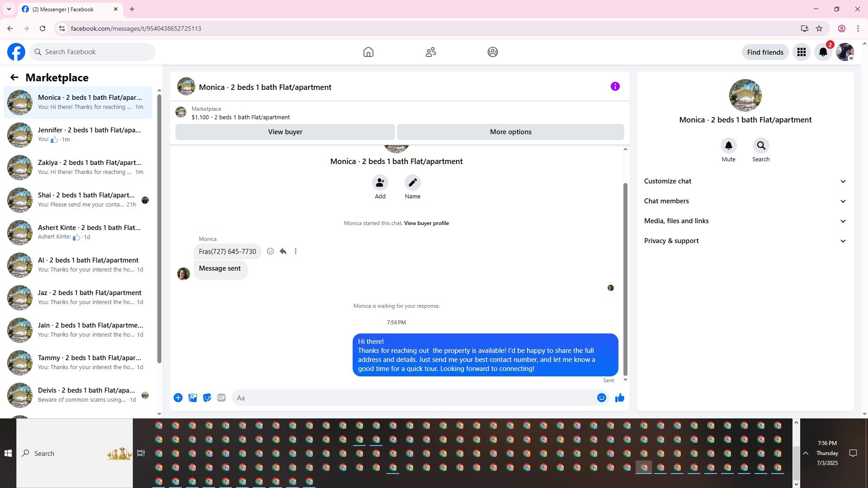Expand Chat members section

[745, 201]
